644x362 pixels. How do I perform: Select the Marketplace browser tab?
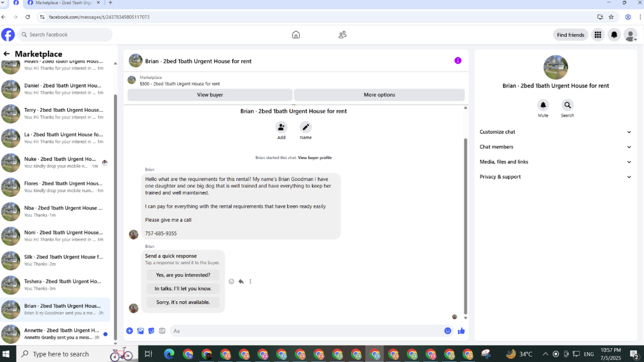pos(64,3)
